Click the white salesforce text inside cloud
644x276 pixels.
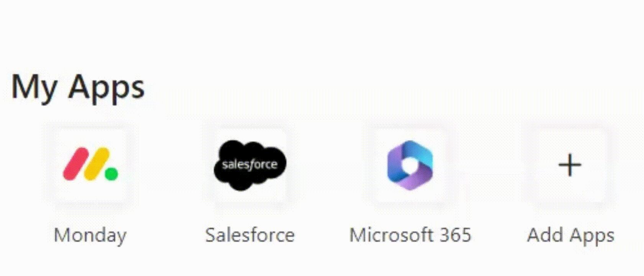pyautogui.click(x=250, y=165)
